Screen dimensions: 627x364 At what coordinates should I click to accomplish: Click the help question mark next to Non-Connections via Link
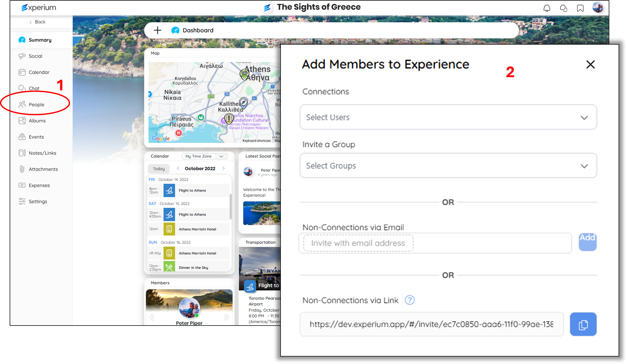point(409,300)
